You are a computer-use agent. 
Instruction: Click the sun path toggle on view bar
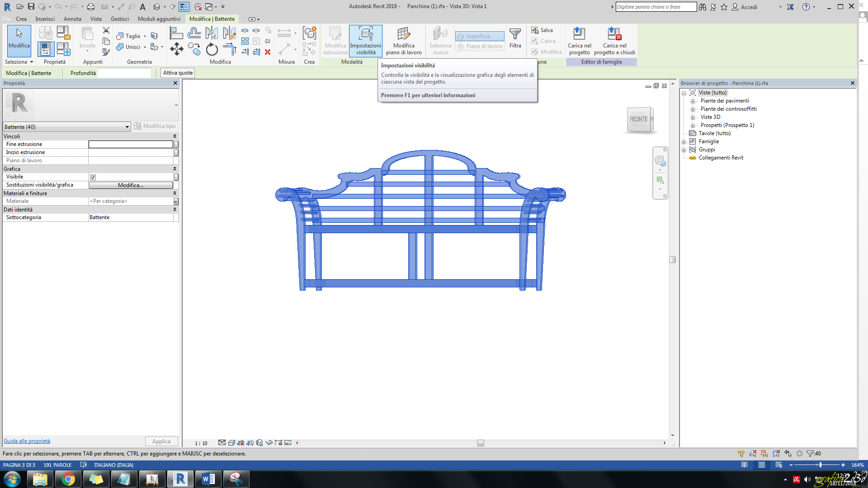click(x=241, y=443)
